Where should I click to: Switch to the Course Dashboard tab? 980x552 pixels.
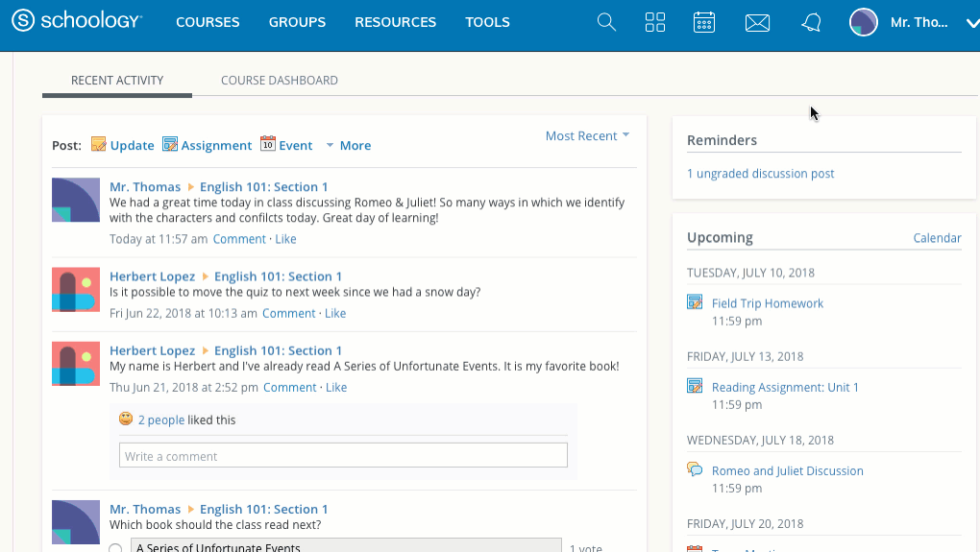click(279, 81)
